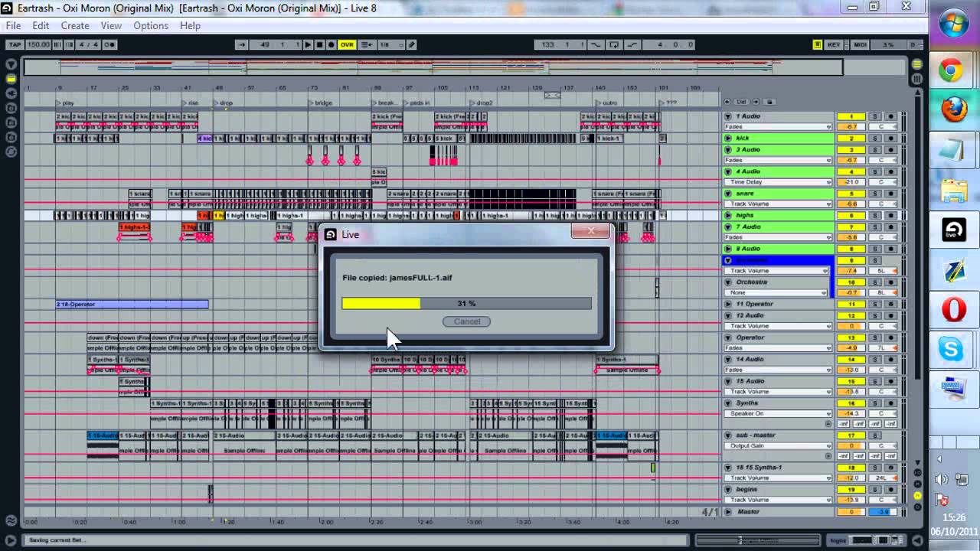Switch to Arrangement view with yellow lines icon
Image resolution: width=980 pixels, height=551 pixels.
(x=916, y=65)
